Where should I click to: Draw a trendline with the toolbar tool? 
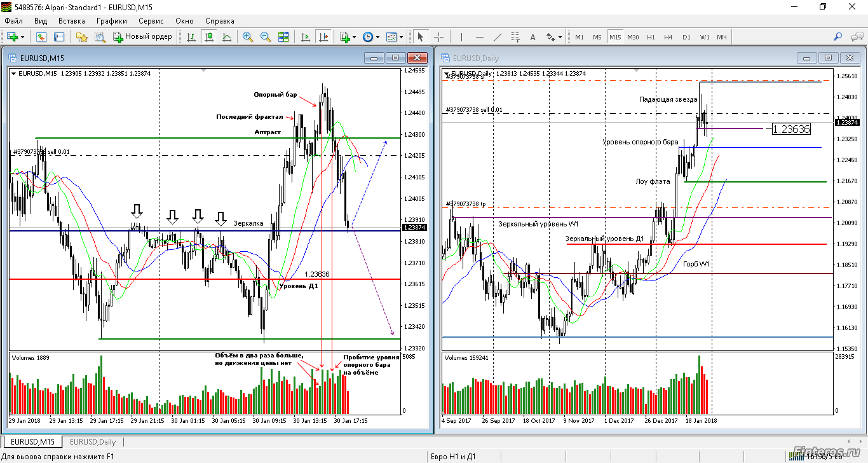pos(498,37)
